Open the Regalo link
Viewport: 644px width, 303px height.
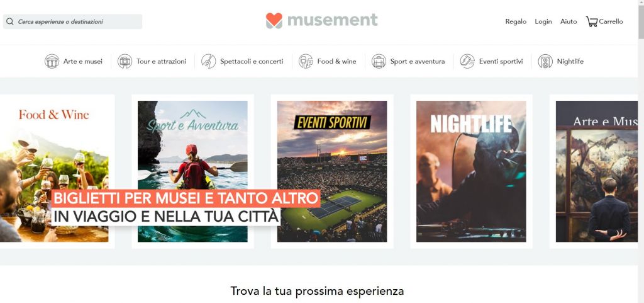click(516, 21)
